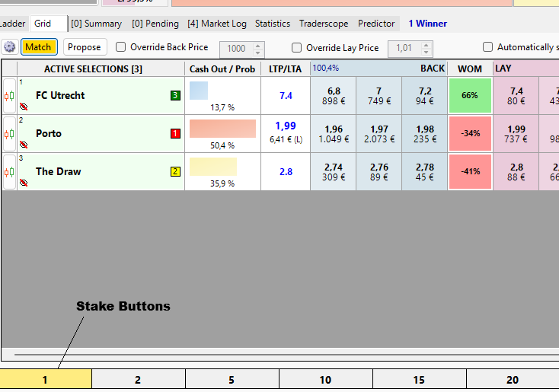Click the red rank badge on Porto
Viewport: 559px width, 392px height.
coord(175,134)
